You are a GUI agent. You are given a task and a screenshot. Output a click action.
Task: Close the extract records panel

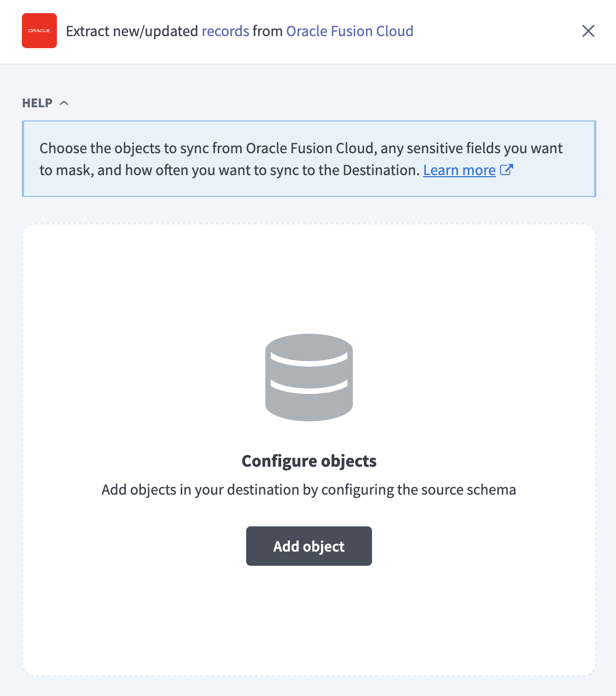point(588,31)
